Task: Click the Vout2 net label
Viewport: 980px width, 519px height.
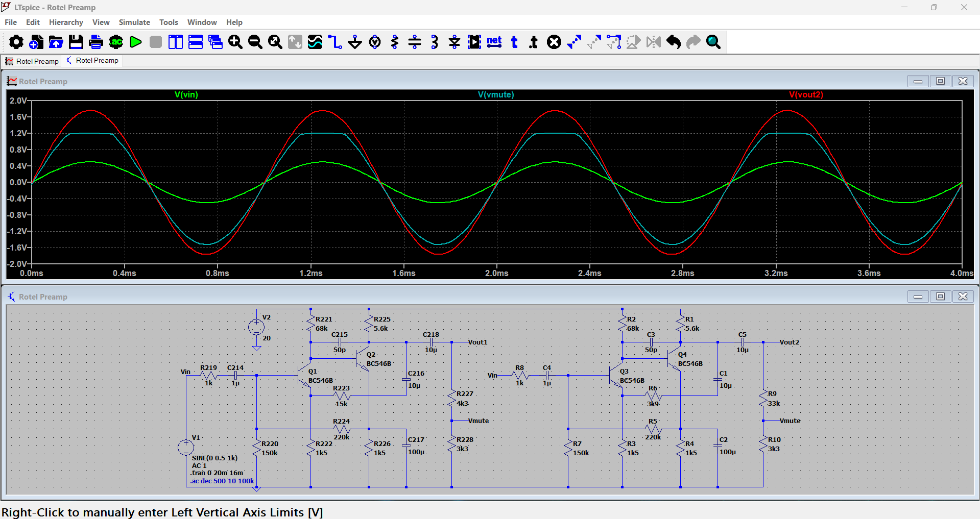Action: 789,342
